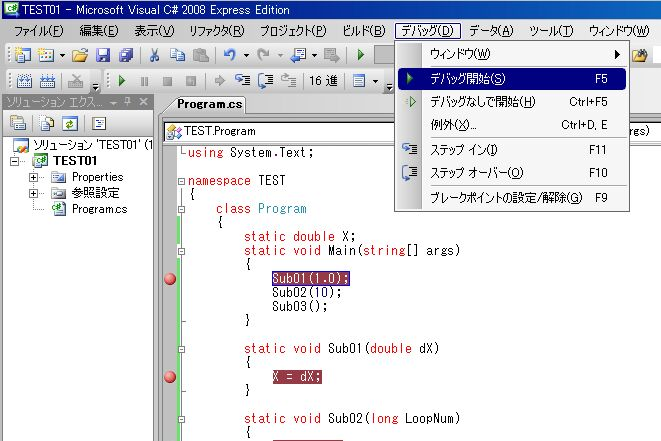
Task: Open the Redo history dropdown arrow
Action: [280, 55]
